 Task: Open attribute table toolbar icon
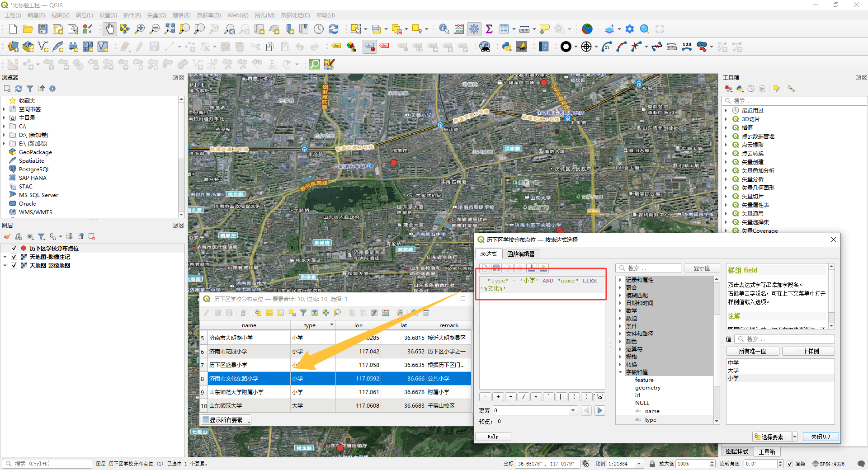pyautogui.click(x=504, y=29)
